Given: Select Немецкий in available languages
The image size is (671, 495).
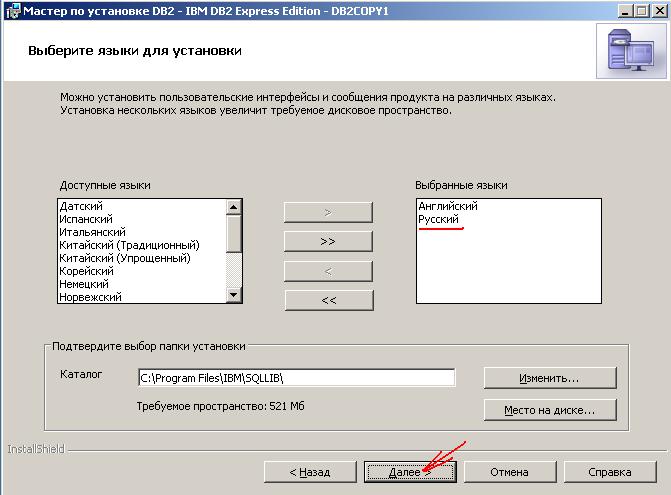Looking at the screenshot, I should [x=84, y=284].
